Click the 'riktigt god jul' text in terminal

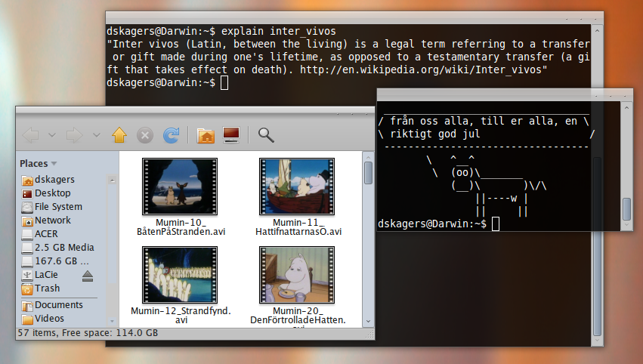pyautogui.click(x=435, y=134)
